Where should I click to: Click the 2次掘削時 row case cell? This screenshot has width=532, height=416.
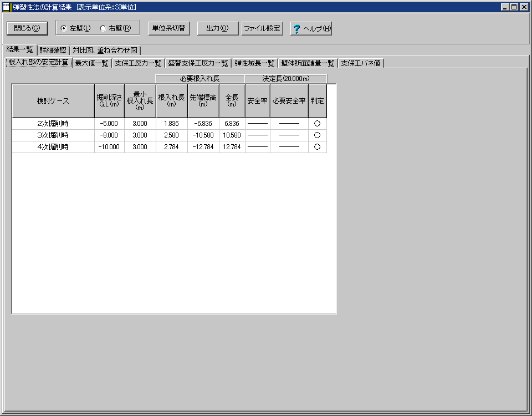click(53, 124)
